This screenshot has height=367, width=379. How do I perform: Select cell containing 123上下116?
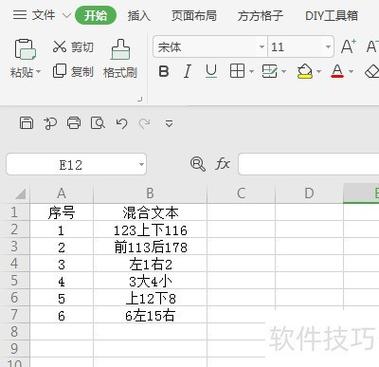click(150, 230)
